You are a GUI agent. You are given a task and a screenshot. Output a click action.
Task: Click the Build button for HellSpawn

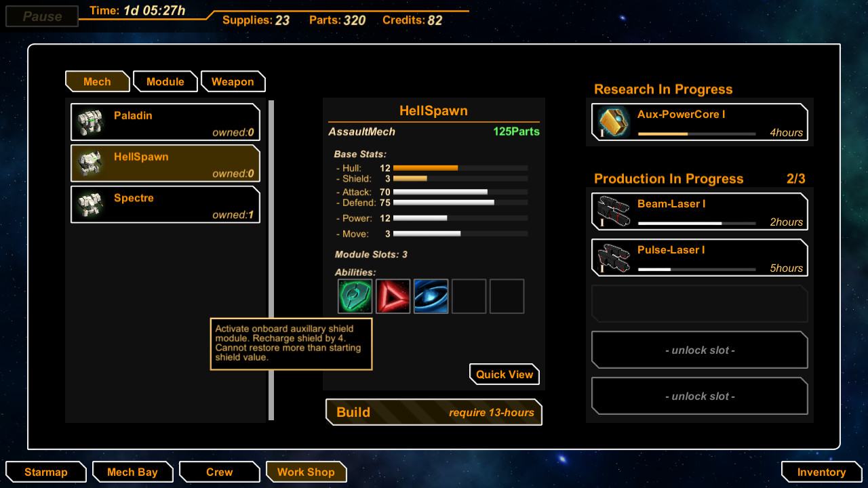click(433, 412)
